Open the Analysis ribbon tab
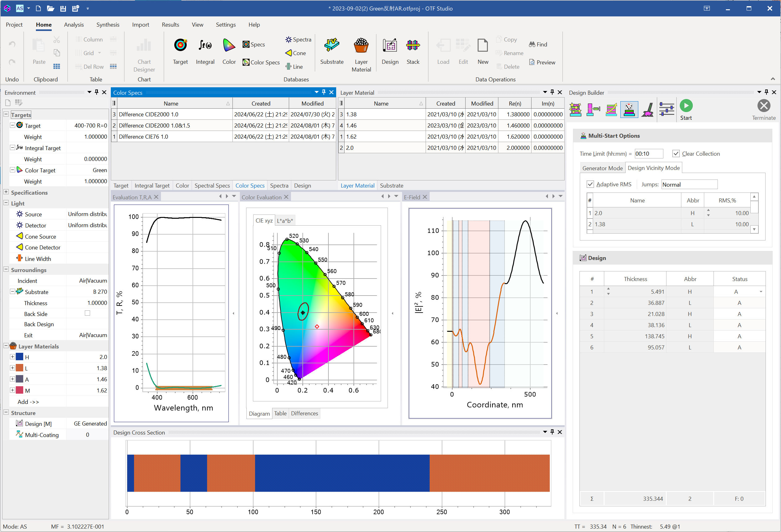 pyautogui.click(x=74, y=24)
